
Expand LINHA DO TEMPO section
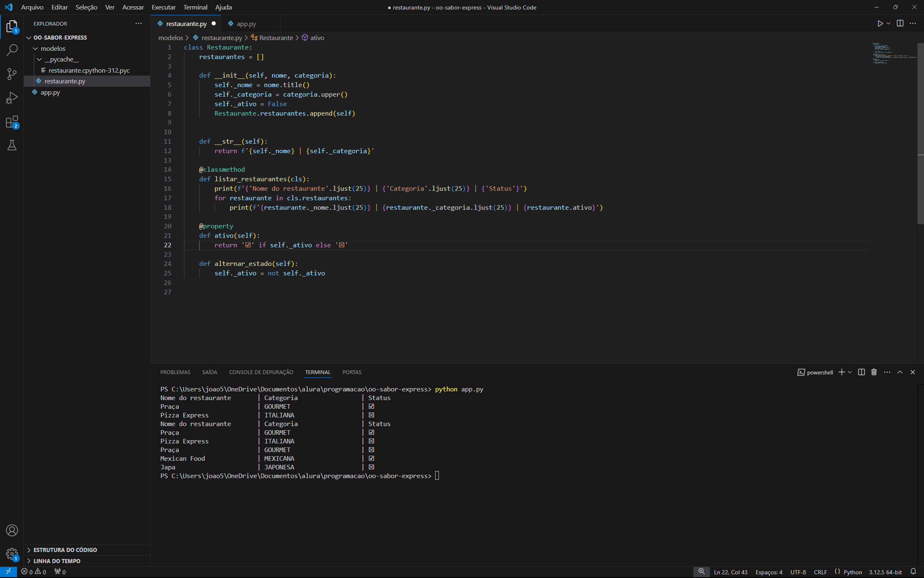[87, 561]
